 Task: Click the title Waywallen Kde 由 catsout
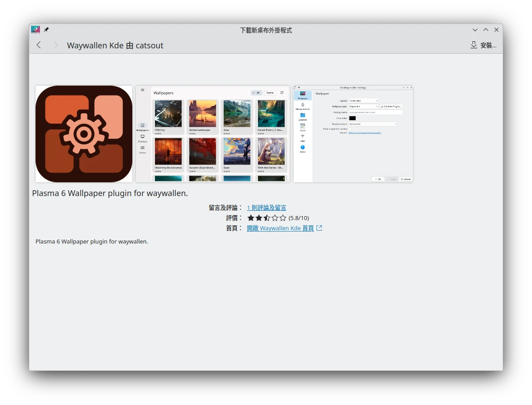115,45
